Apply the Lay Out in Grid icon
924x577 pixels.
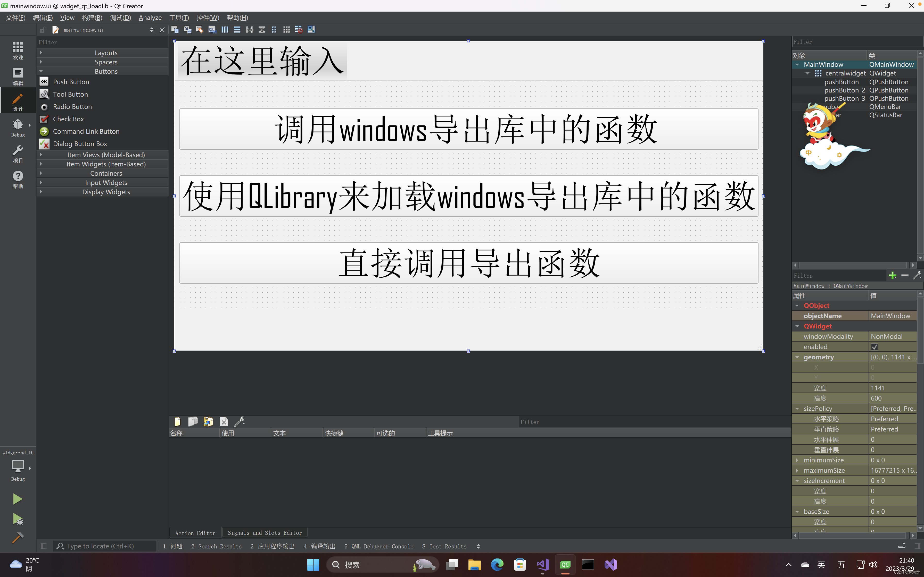(286, 29)
